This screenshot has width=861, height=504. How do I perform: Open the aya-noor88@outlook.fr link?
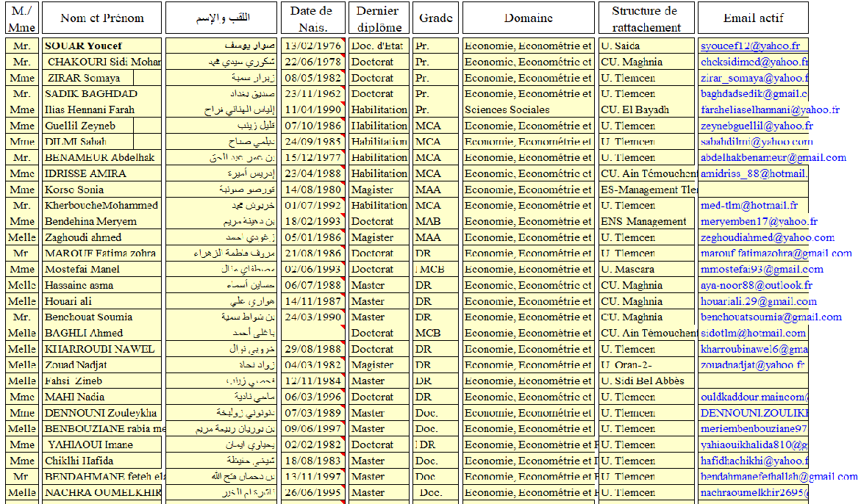tap(756, 286)
